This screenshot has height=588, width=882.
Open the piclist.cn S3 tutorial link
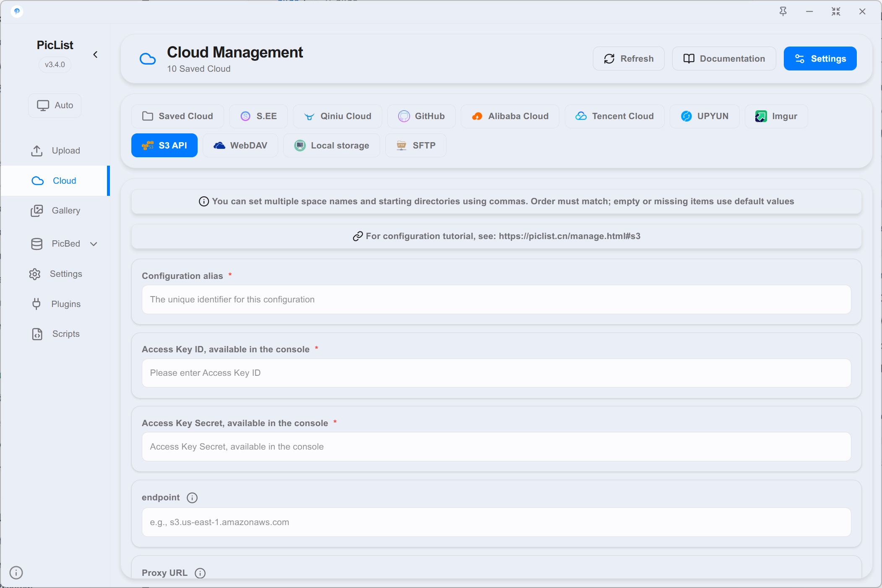[x=569, y=236]
